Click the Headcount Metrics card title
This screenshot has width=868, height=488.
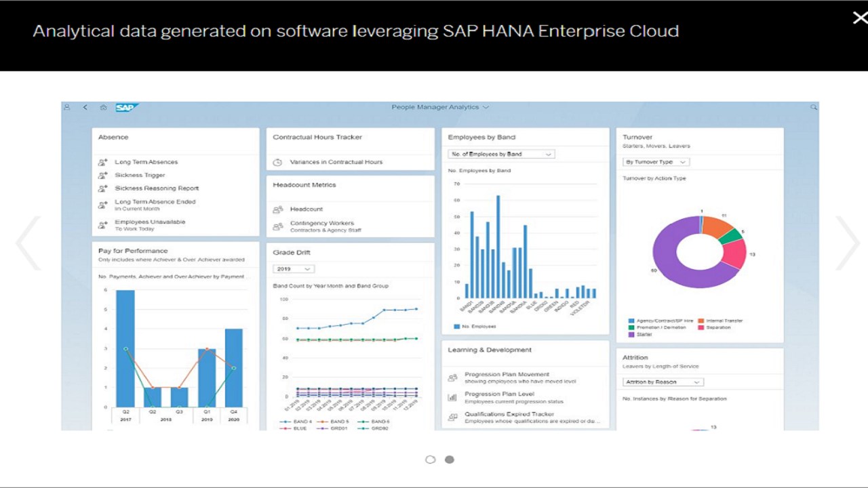304,184
